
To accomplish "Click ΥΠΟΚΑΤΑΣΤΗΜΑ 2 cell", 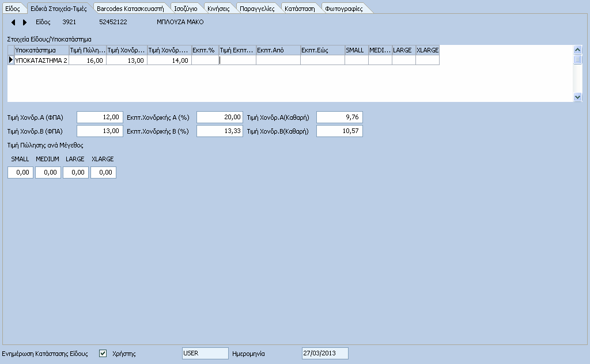I will point(41,60).
